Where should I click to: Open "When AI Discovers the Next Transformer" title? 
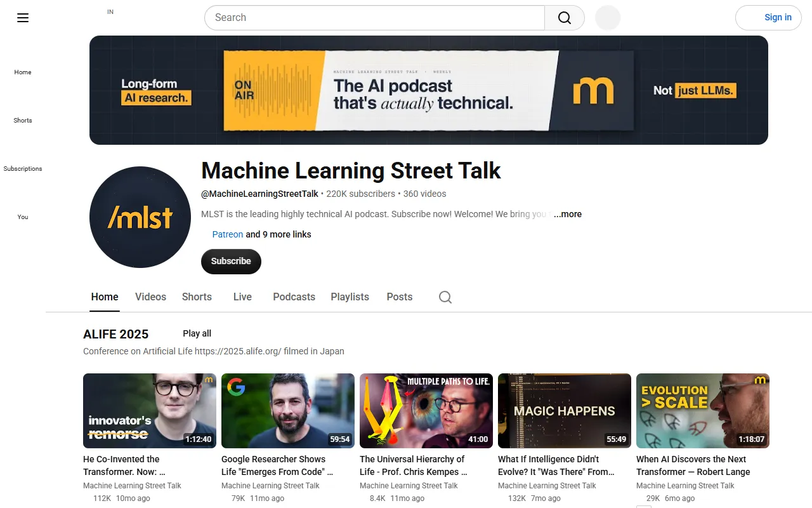[x=693, y=465]
